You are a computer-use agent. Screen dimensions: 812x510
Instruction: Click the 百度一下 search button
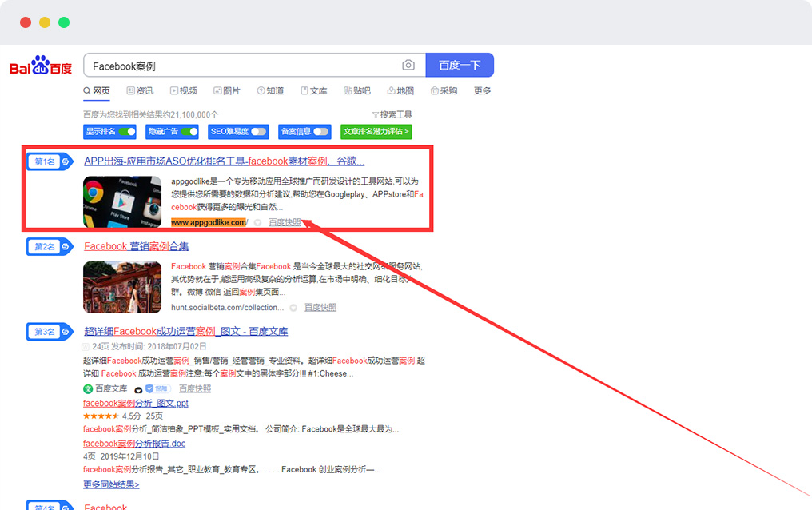(x=460, y=66)
